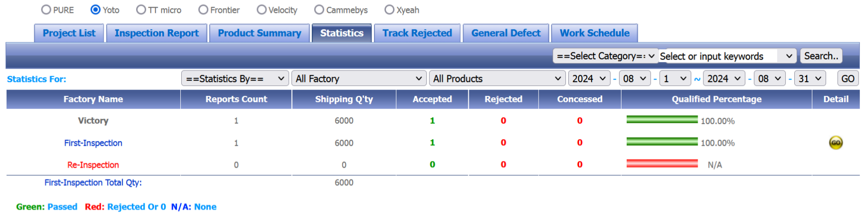
Task: Open the All Products dropdown
Action: tap(497, 79)
